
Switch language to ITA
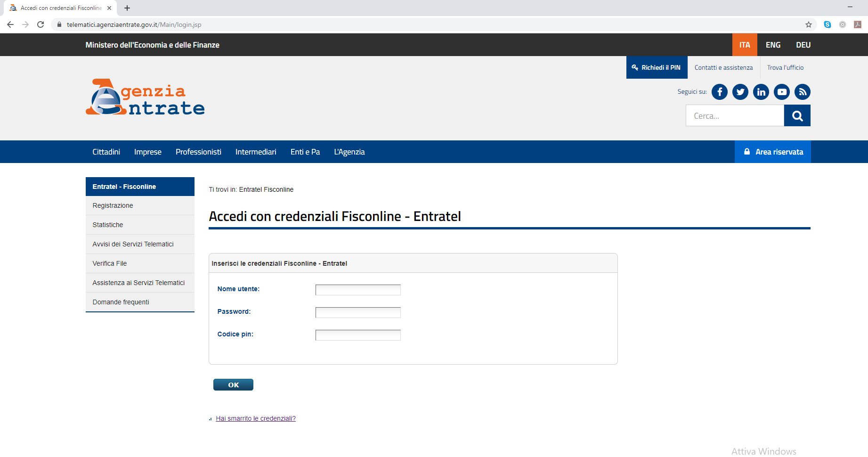pyautogui.click(x=745, y=45)
